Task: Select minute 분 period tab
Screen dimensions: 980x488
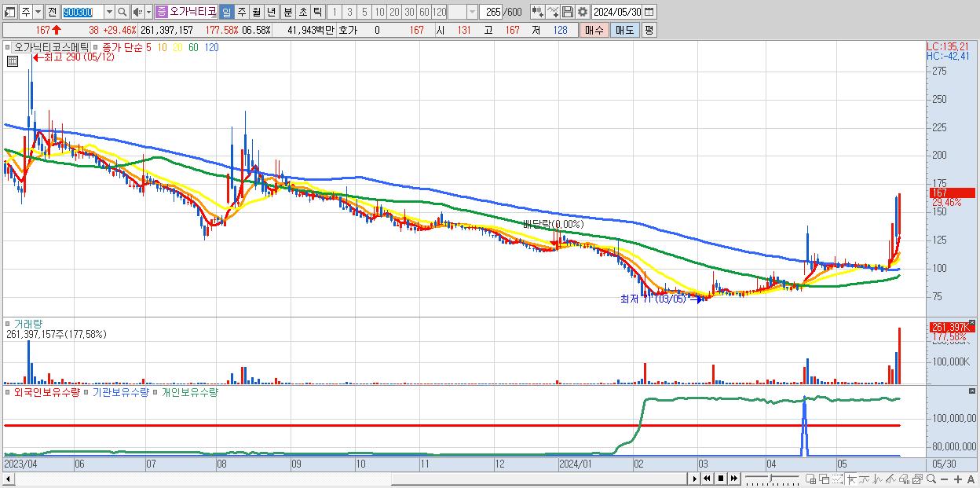Action: pyautogui.click(x=287, y=12)
